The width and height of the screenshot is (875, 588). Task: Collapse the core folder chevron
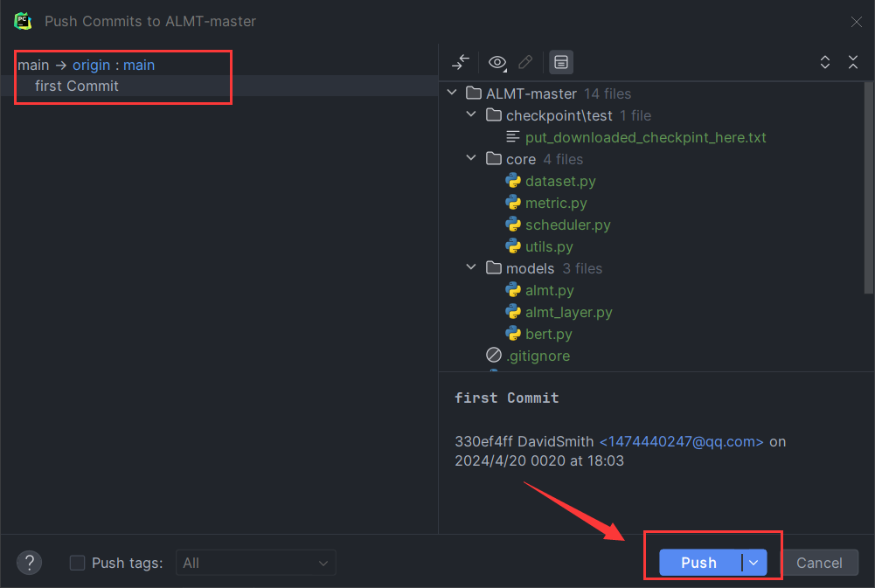tap(471, 158)
